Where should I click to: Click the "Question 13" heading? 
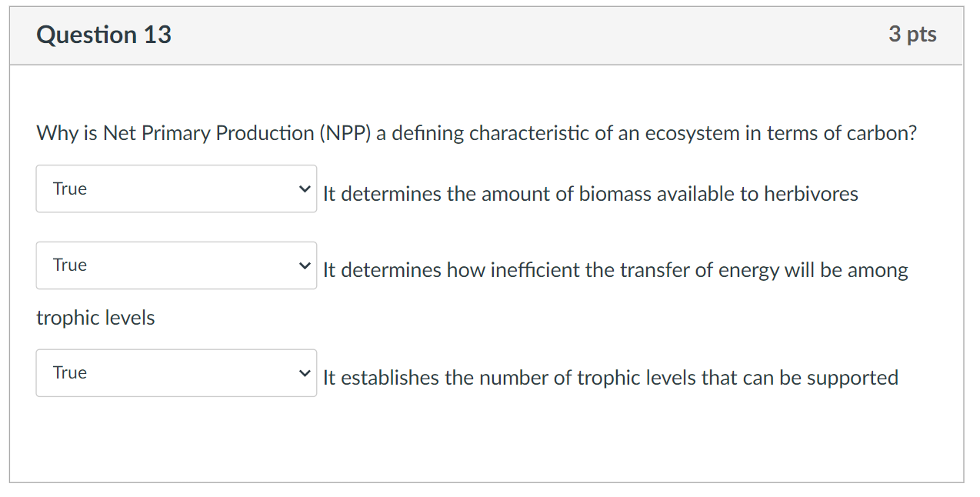click(x=104, y=35)
